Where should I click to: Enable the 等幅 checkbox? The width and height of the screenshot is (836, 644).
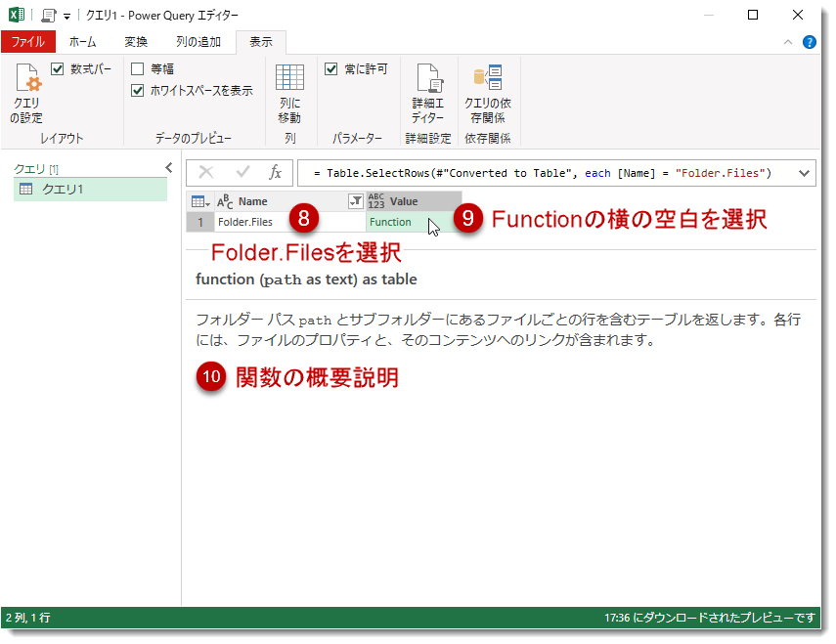(x=135, y=68)
